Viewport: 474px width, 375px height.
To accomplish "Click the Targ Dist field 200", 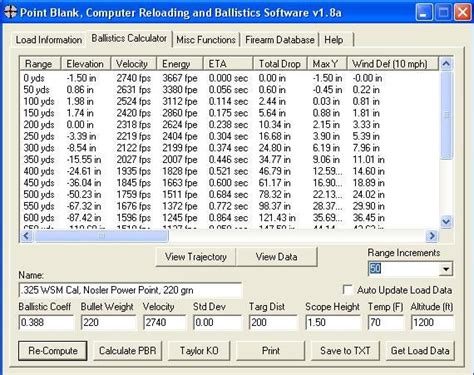I will [273, 322].
